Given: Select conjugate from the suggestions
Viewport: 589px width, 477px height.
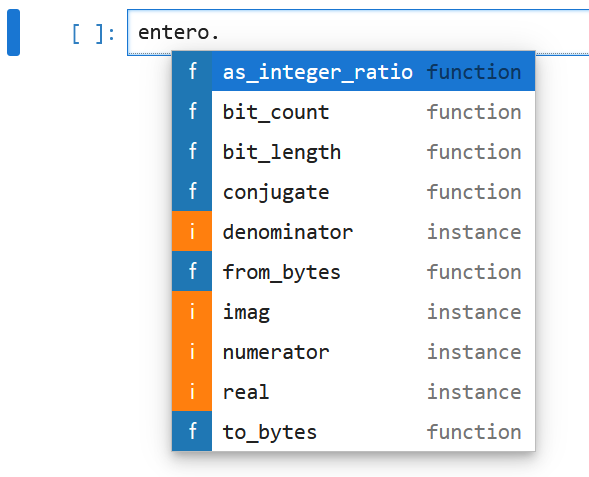Looking at the screenshot, I should pyautogui.click(x=353, y=191).
